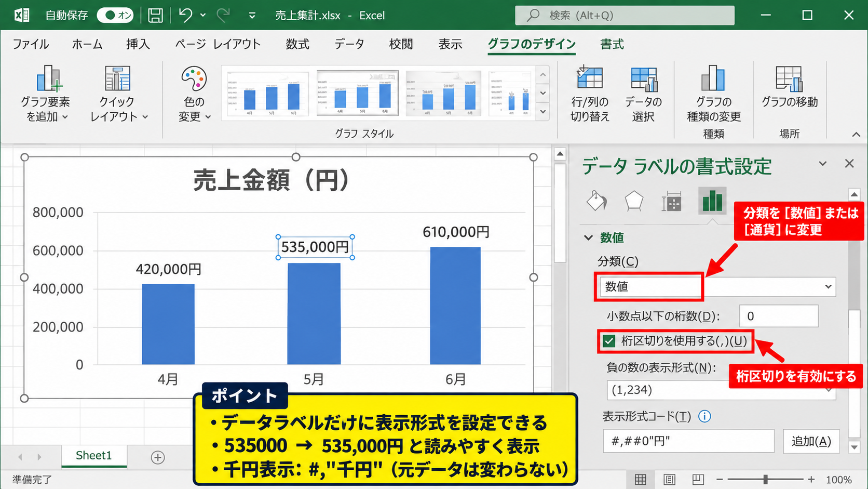Close the データ ラベルの書式設定 pane
This screenshot has height=489, width=868.
849,164
